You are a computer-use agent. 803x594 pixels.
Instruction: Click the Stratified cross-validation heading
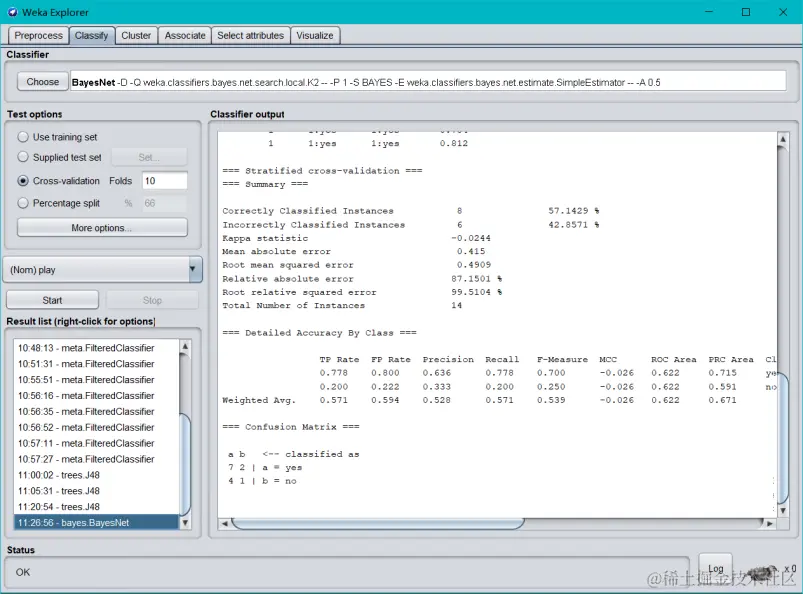tap(322, 171)
